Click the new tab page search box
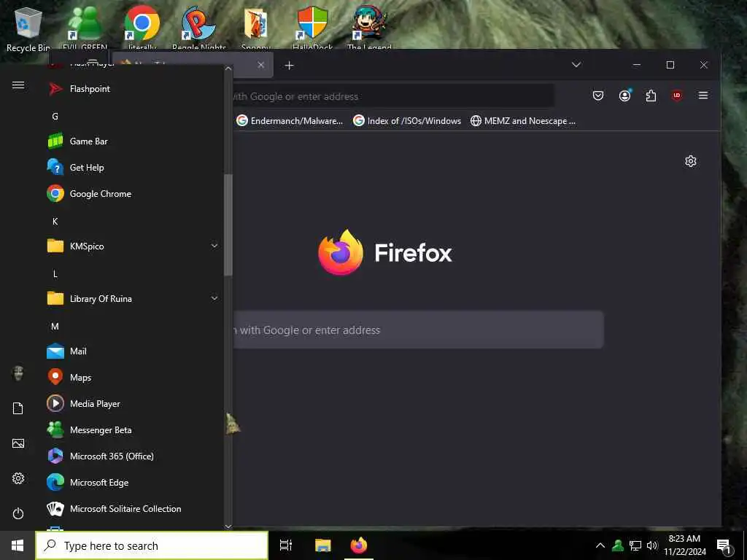 click(x=418, y=330)
